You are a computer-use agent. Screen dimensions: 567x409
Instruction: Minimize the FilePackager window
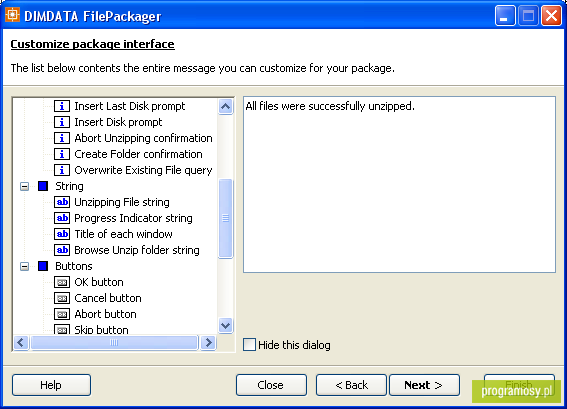(505, 16)
